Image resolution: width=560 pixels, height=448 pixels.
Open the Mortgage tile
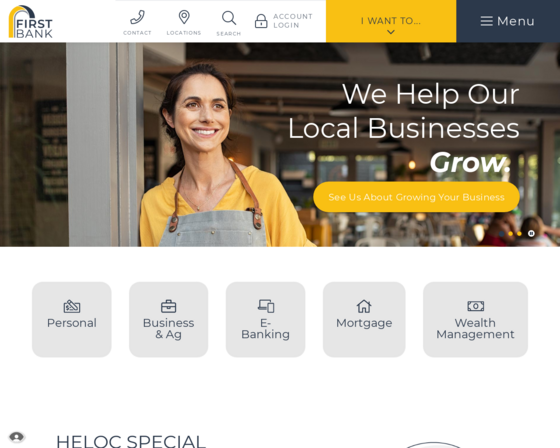point(364,319)
